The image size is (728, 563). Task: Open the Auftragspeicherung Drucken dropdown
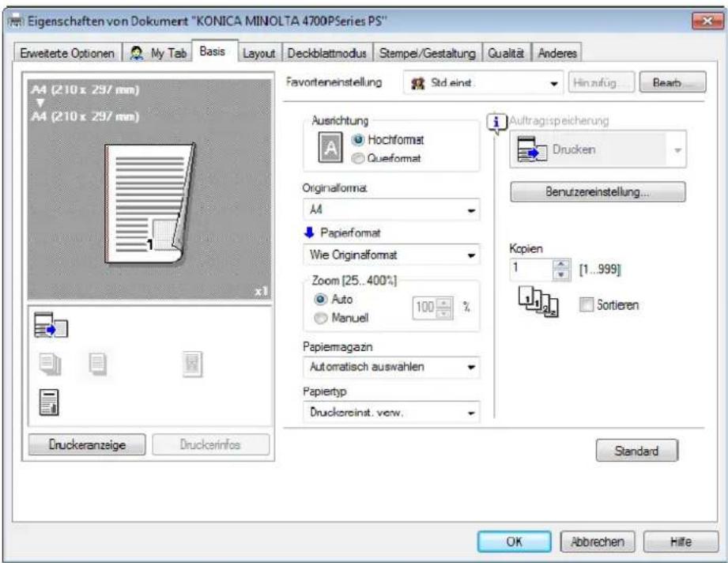[598, 149]
